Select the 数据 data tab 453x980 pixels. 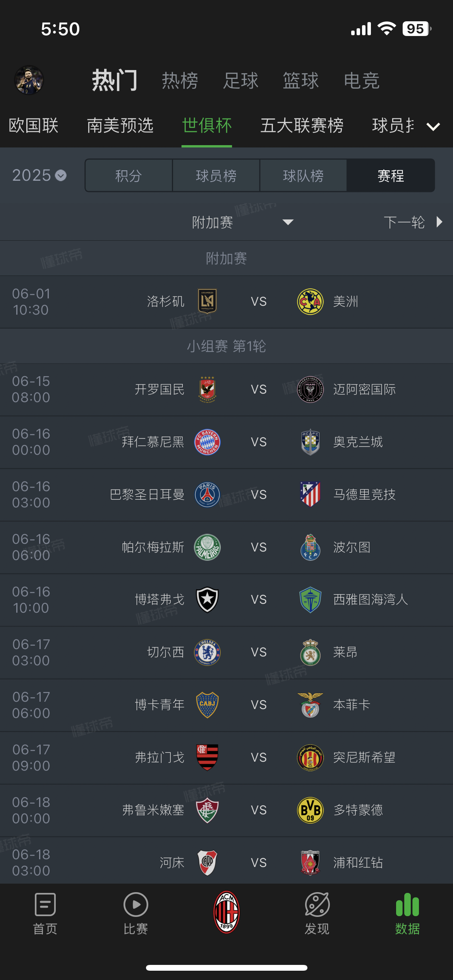click(407, 913)
